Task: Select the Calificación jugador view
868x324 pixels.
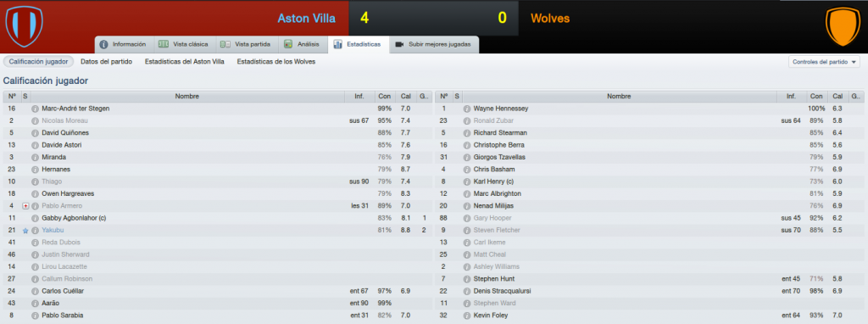Action: (x=38, y=61)
